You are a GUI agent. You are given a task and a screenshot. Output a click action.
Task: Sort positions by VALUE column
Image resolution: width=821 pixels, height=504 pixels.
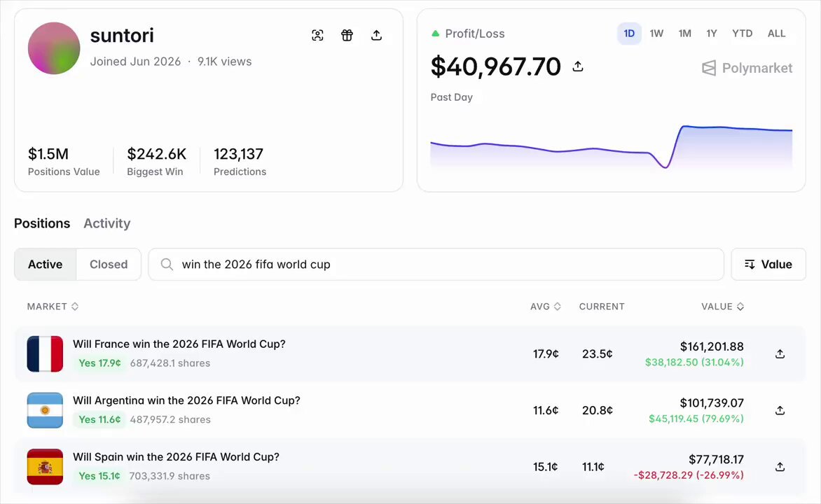722,307
